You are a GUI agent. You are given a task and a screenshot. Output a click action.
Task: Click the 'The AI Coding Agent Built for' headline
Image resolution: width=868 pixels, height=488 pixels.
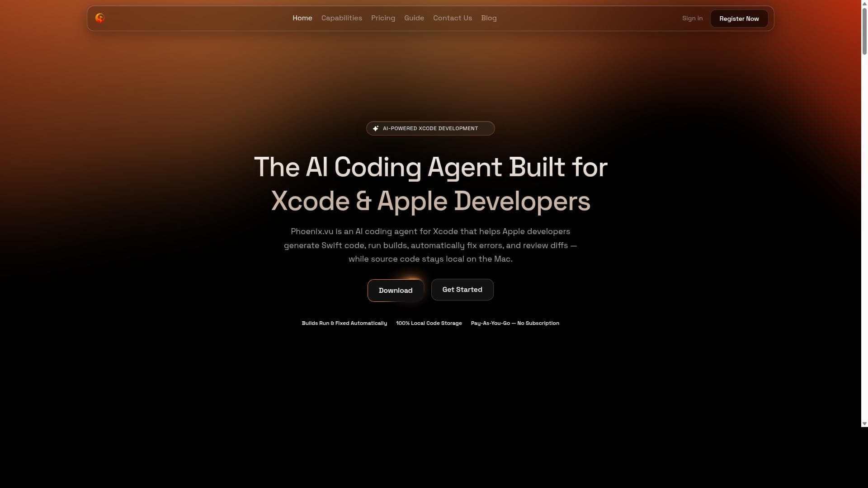point(430,167)
